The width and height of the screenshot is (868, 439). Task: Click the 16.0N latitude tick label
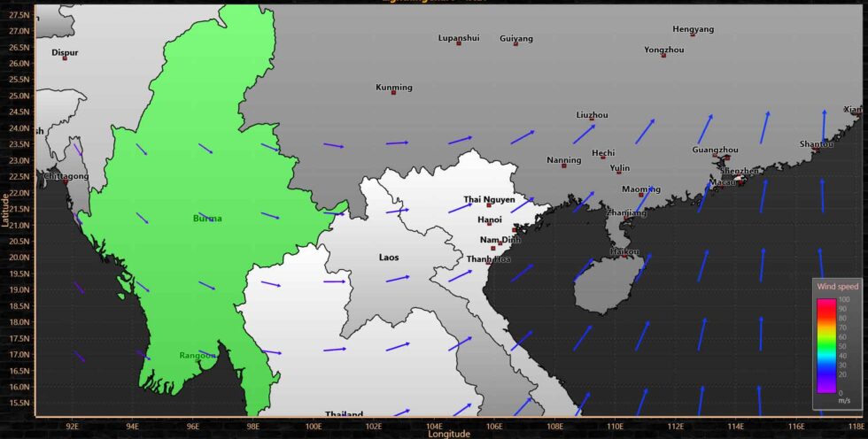click(19, 387)
